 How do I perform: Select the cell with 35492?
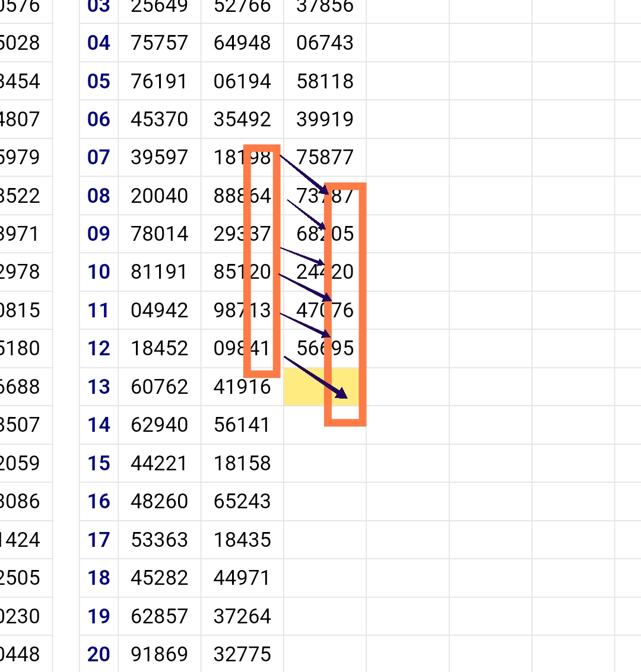(x=242, y=119)
